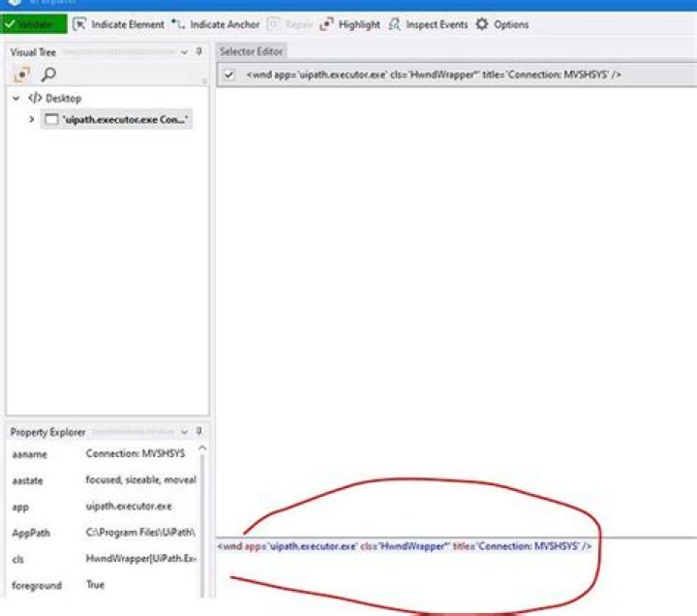Collapse the Desktop tree node
Screen dimensions: 697x616
(x=16, y=98)
